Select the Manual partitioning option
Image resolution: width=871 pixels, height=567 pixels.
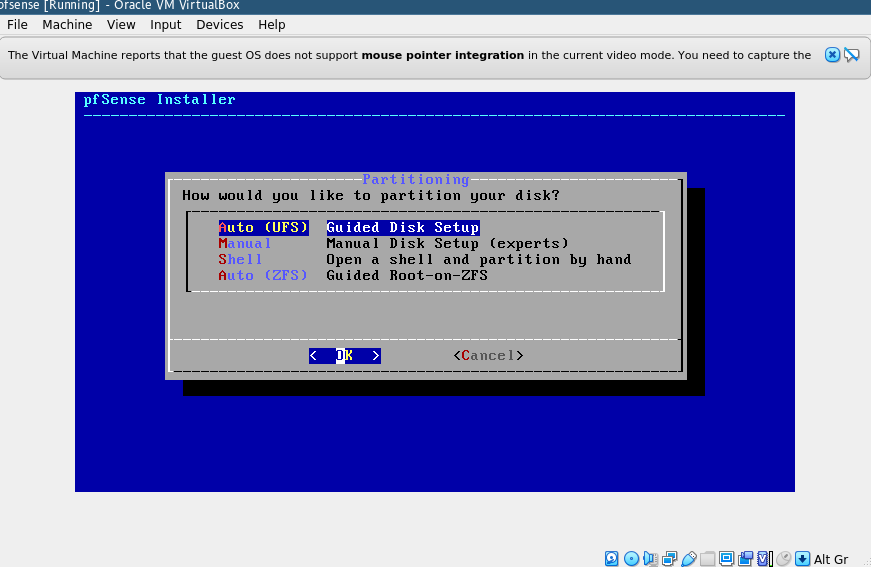click(244, 244)
